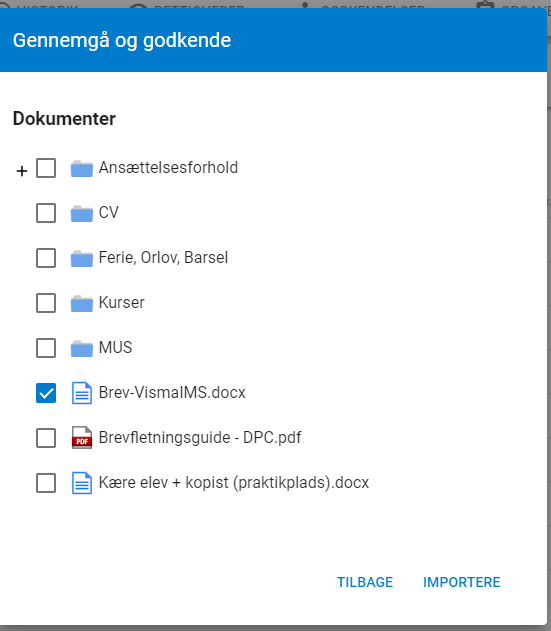Click the Ferie, Orlov, Barsel folder icon
This screenshot has height=631, width=551.
82,258
